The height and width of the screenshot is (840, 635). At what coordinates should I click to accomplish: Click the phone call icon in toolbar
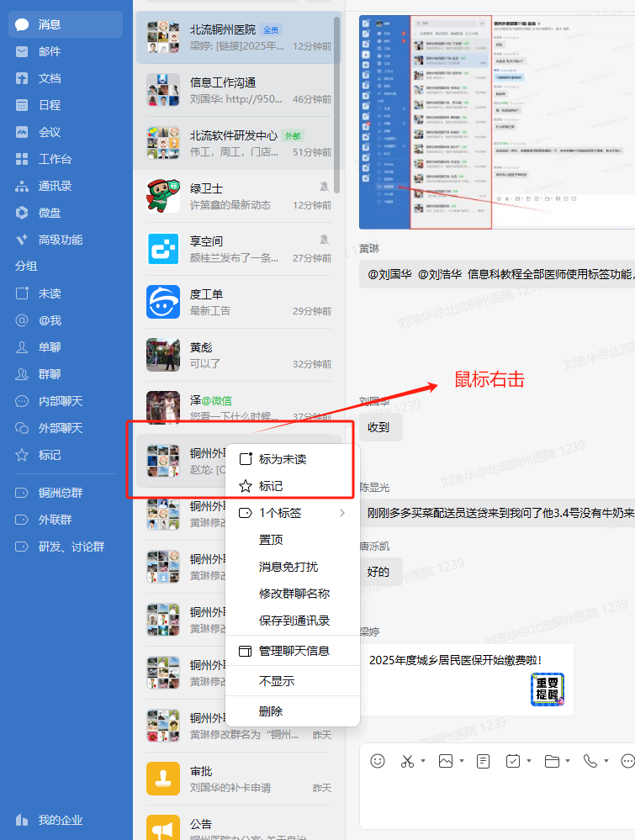(x=590, y=761)
